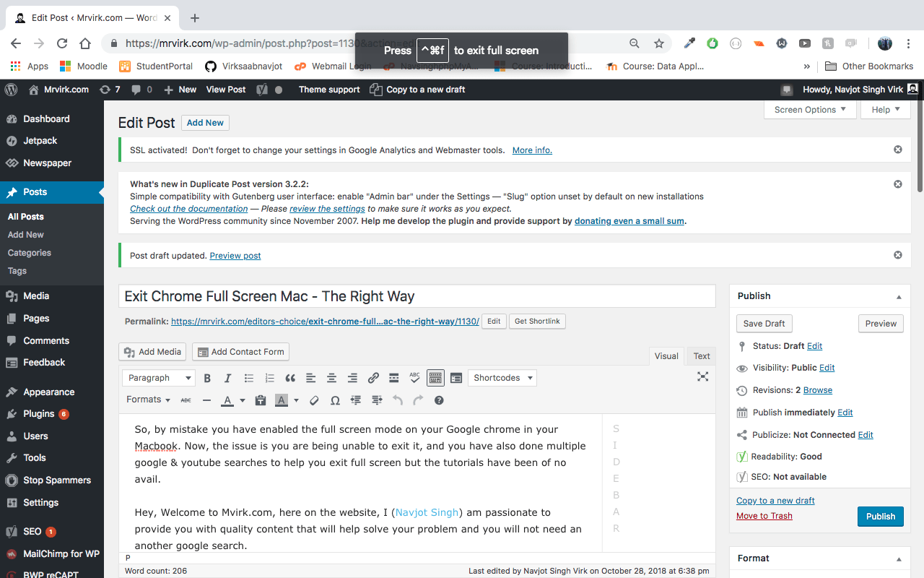Apply the text color swatch button
This screenshot has width=924, height=578.
tap(227, 400)
